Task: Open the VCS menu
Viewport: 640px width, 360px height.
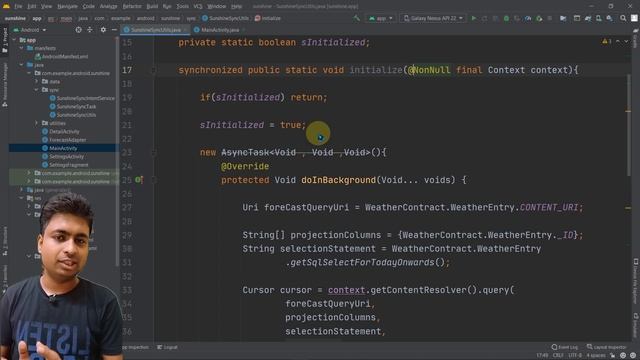Action: tap(198, 7)
